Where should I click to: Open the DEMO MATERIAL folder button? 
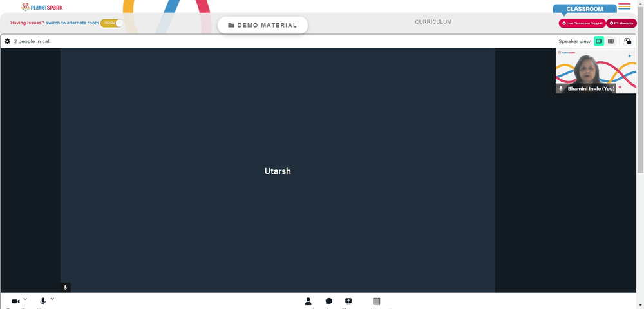(x=263, y=25)
